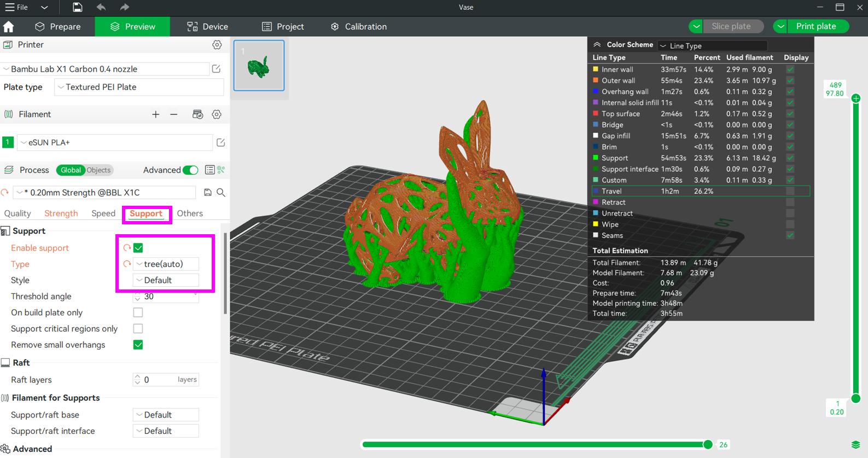Toggle the Advanced mode switch
The height and width of the screenshot is (458, 868).
coord(190,170)
